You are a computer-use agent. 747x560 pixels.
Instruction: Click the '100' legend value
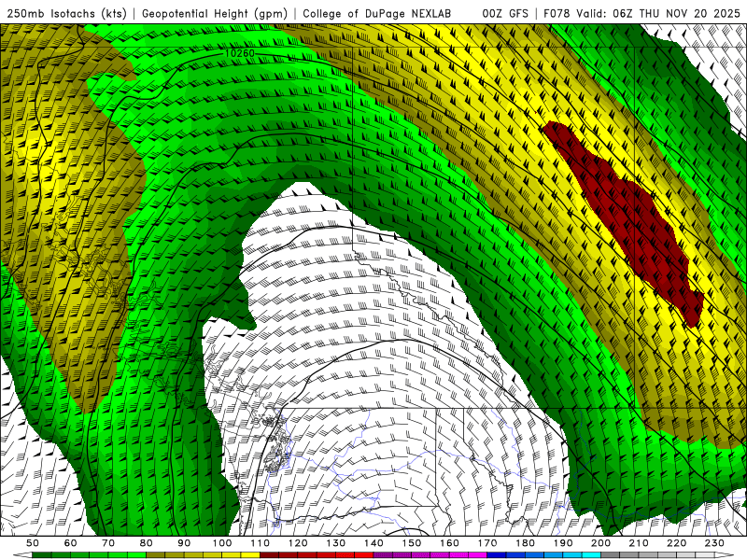(222, 543)
